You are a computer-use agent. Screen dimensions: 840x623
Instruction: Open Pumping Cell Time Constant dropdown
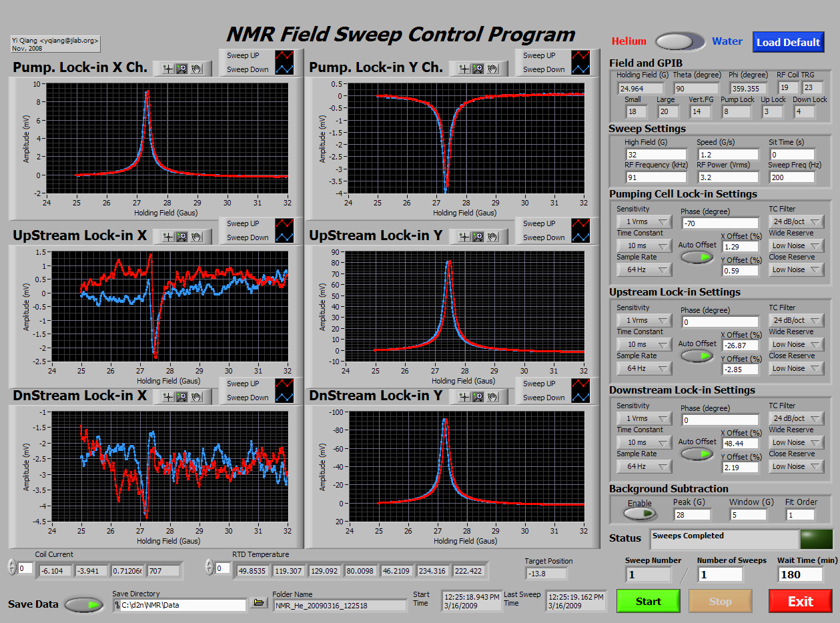[x=644, y=245]
